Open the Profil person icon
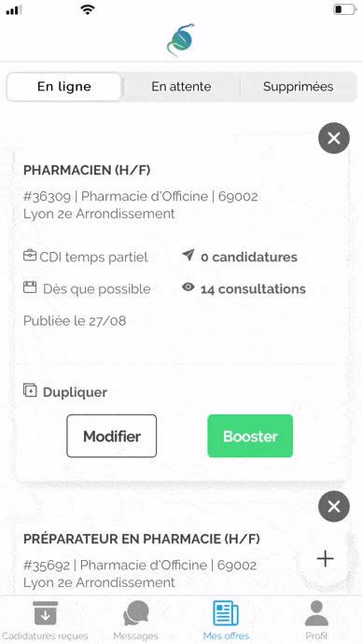Image resolution: width=362 pixels, height=644 pixels. pos(316,613)
